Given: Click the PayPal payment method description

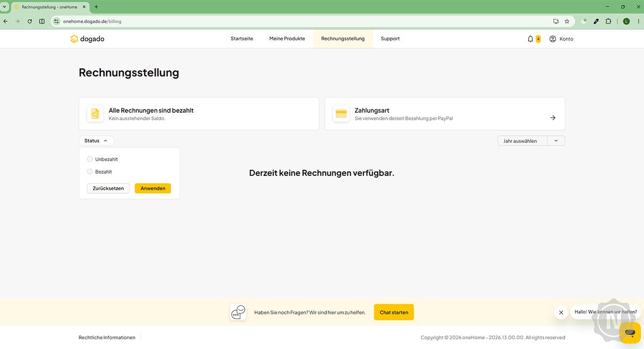Looking at the screenshot, I should (x=404, y=118).
